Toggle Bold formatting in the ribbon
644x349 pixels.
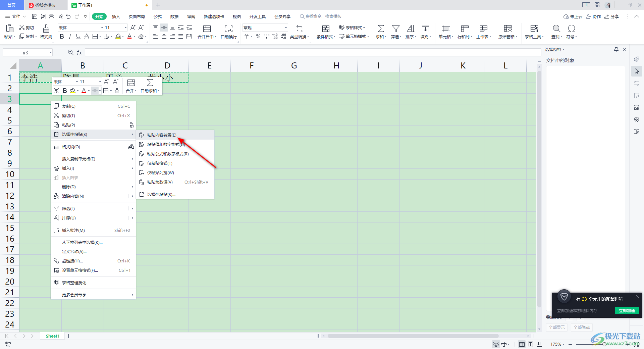62,36
